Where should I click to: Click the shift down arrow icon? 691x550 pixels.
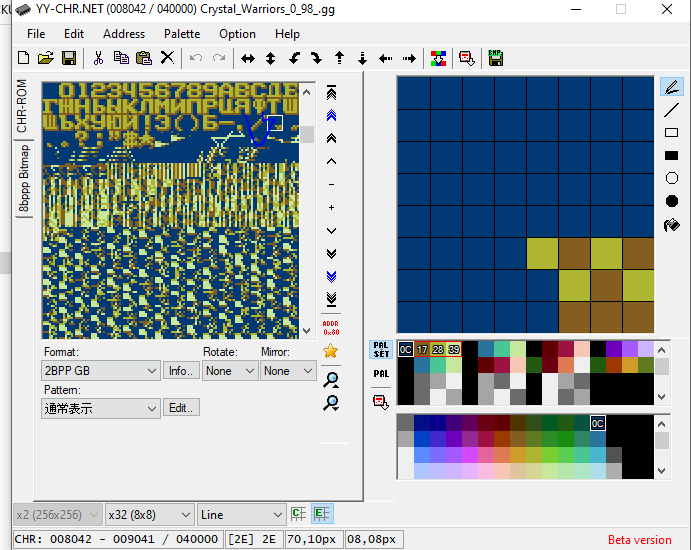[x=362, y=58]
